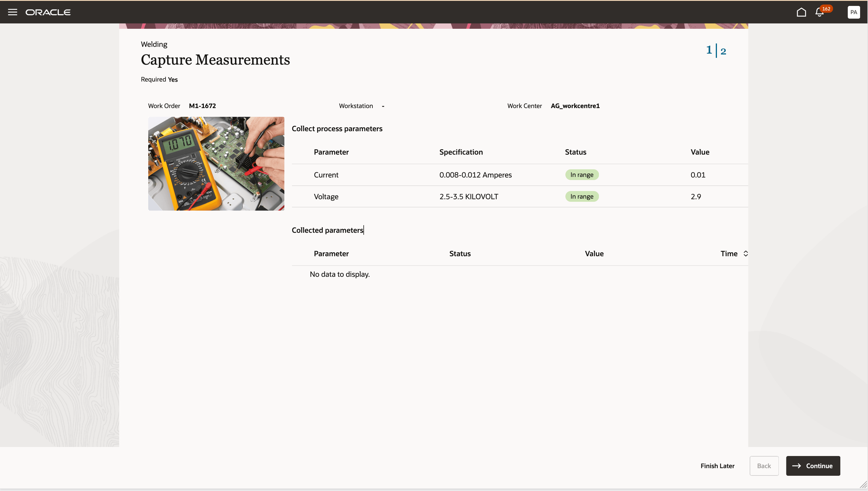Select the In range badge for Current

[582, 175]
